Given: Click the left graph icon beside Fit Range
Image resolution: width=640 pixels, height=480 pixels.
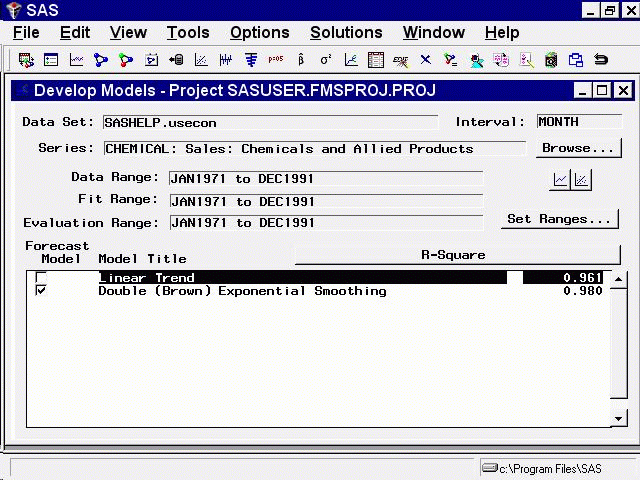Looking at the screenshot, I should pos(560,180).
